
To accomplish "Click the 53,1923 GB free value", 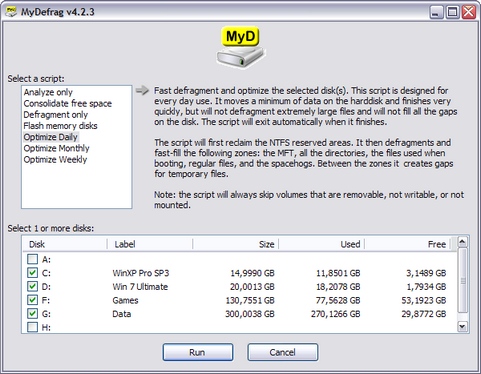I will [x=424, y=300].
